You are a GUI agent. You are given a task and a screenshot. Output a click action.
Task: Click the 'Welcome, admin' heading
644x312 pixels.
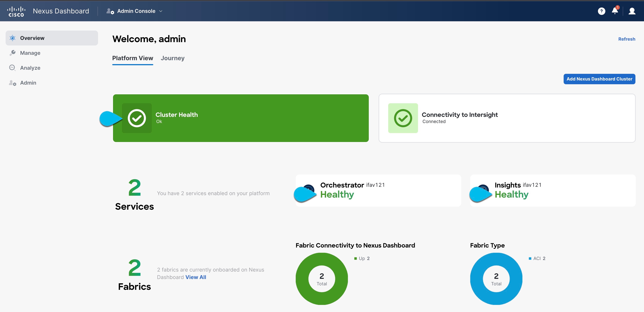(149, 39)
